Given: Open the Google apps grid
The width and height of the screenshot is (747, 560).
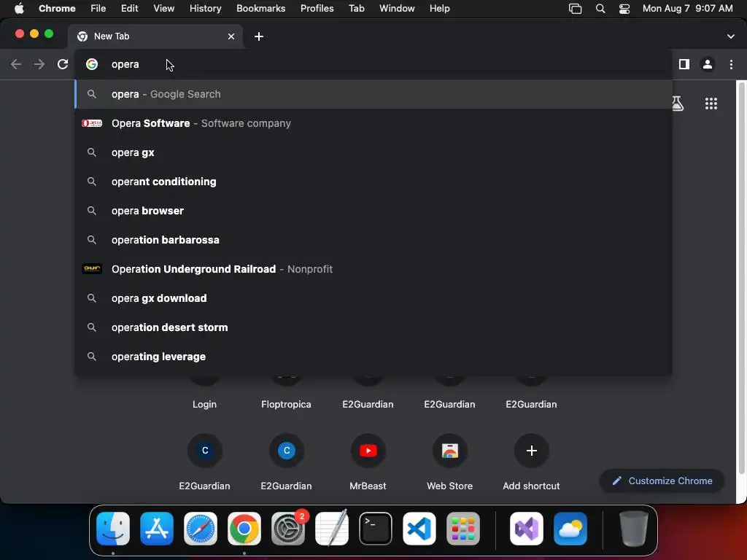Looking at the screenshot, I should 711,104.
